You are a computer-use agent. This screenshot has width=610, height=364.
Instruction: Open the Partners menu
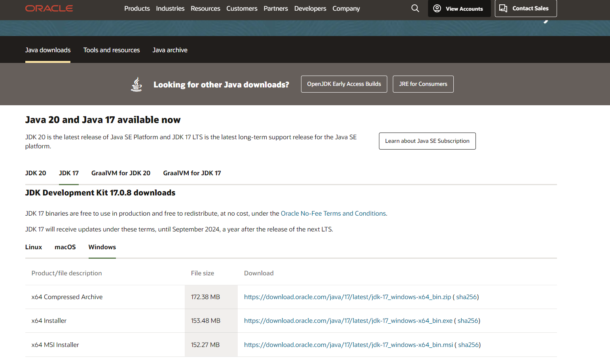[x=276, y=8]
